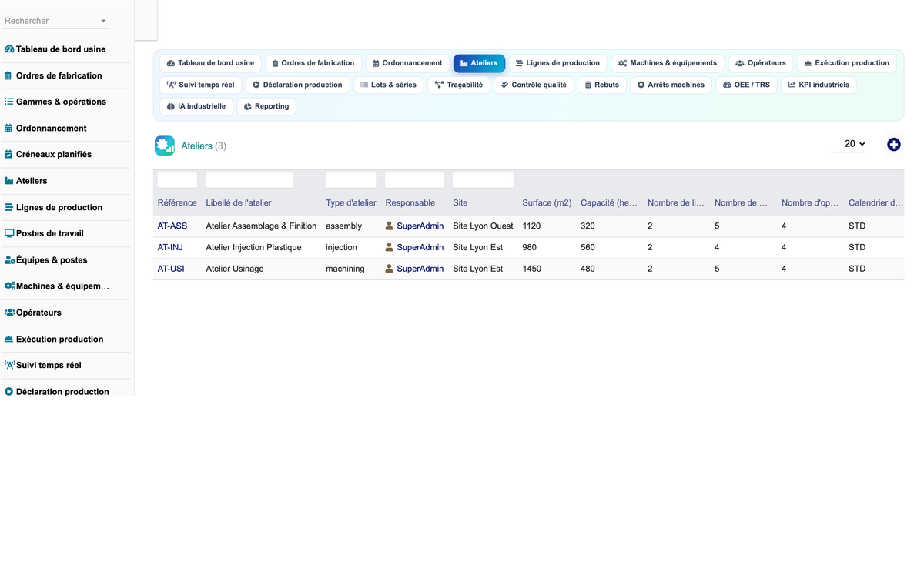Click the IA industrielle tab brain icon
The image size is (924, 572).
pos(171,106)
